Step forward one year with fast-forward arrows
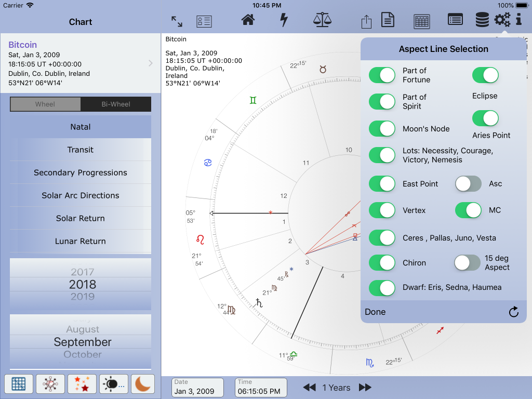 [365, 387]
